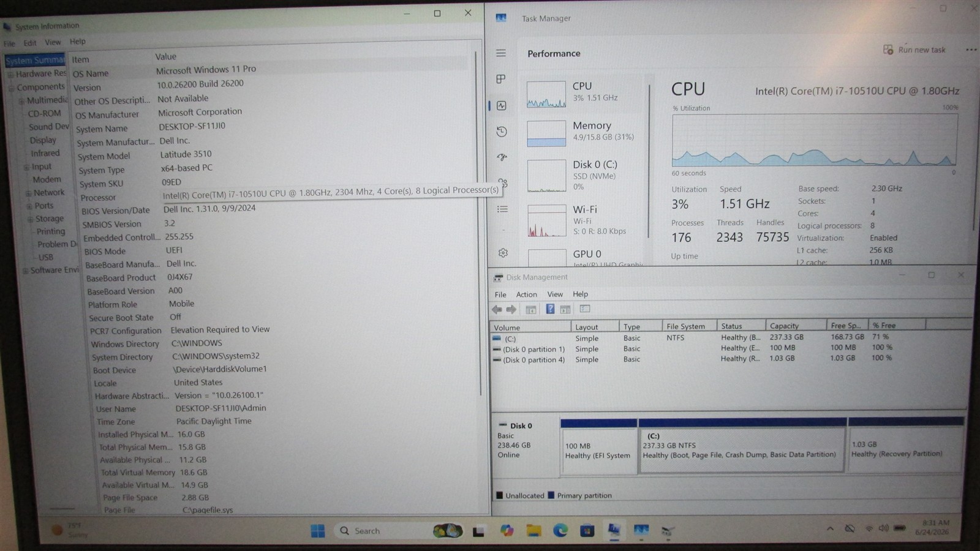
Task: Select CPU in Performance list
Action: pos(584,94)
